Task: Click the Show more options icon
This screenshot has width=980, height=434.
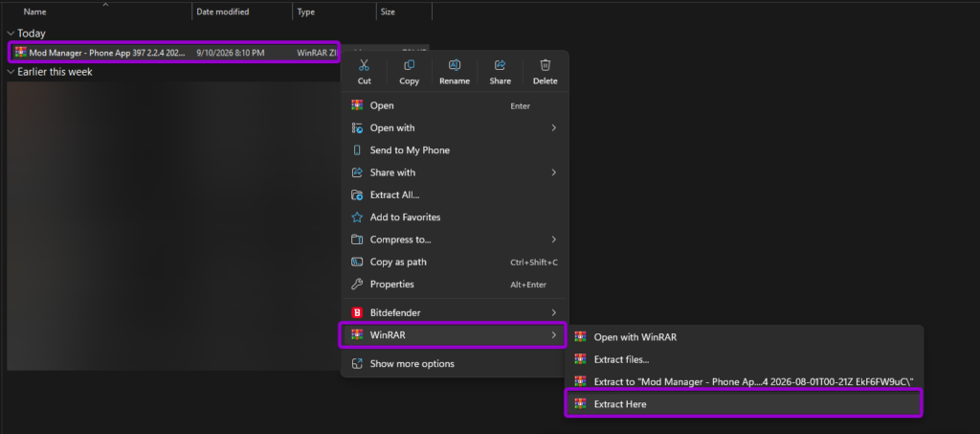Action: (x=358, y=363)
